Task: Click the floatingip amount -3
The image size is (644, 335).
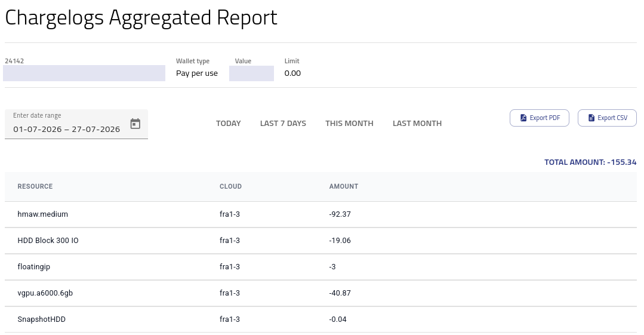Action: pyautogui.click(x=332, y=267)
